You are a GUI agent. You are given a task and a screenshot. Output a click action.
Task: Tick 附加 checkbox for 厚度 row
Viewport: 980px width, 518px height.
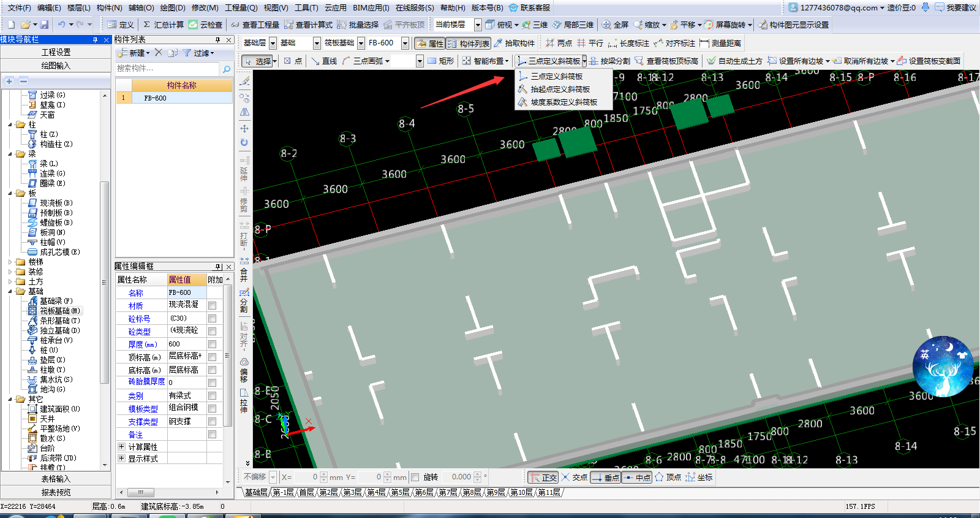coord(212,344)
